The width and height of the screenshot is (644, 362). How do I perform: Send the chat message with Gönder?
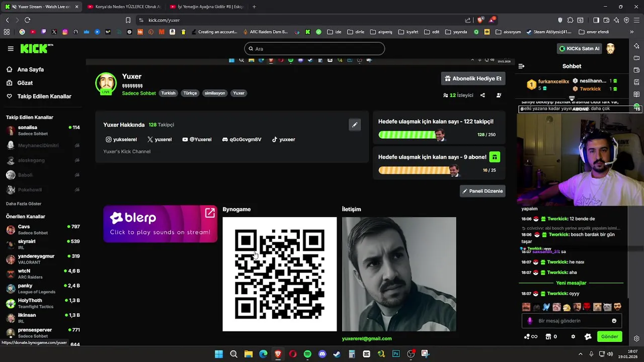coord(609,336)
